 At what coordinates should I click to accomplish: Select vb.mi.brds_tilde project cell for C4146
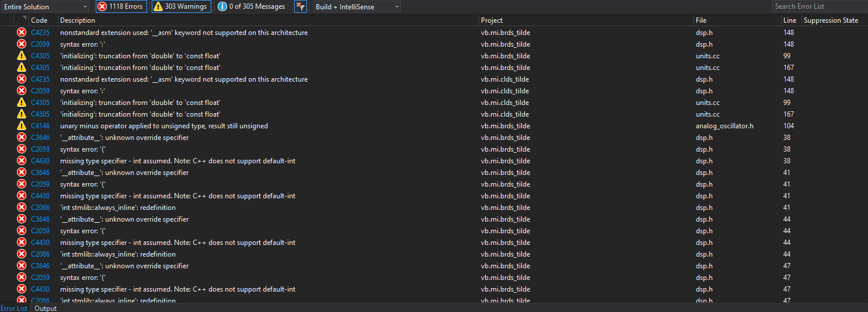pyautogui.click(x=506, y=126)
